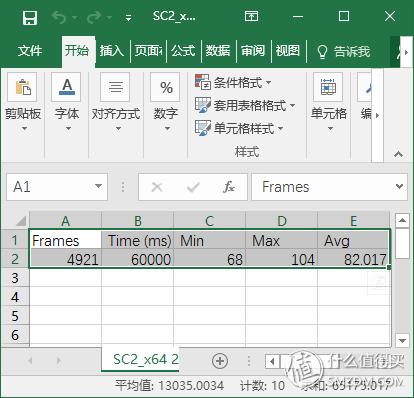
Task: Open 套用表格格式 table format menu
Action: (x=245, y=106)
